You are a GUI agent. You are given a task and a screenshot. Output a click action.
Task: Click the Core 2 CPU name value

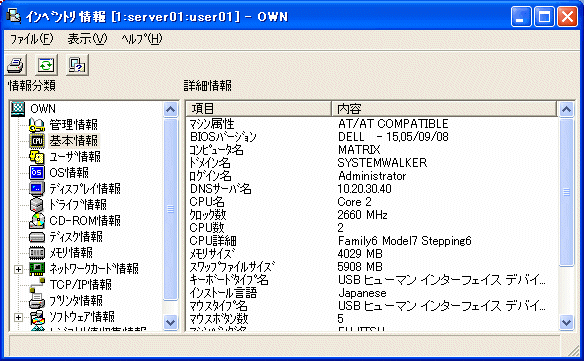point(354,202)
